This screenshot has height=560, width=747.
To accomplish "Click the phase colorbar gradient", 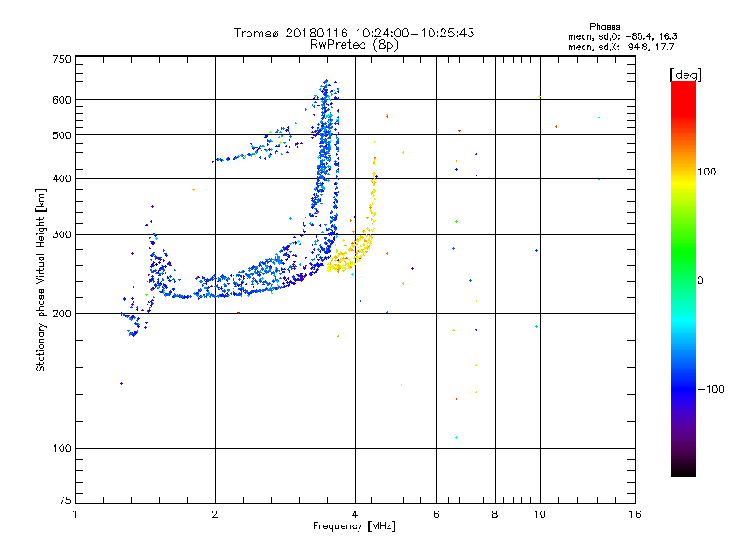I will pyautogui.click(x=684, y=278).
